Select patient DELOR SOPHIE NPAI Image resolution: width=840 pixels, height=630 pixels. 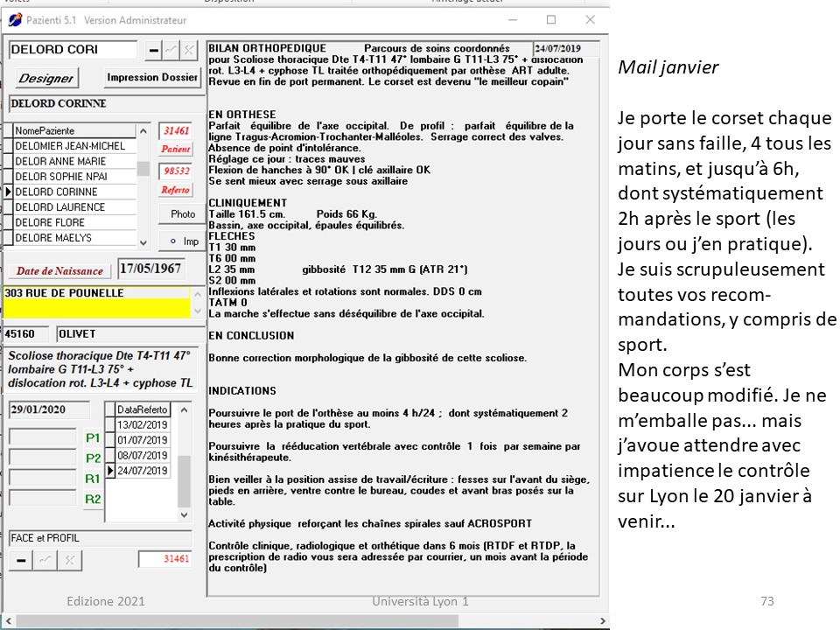click(x=74, y=176)
